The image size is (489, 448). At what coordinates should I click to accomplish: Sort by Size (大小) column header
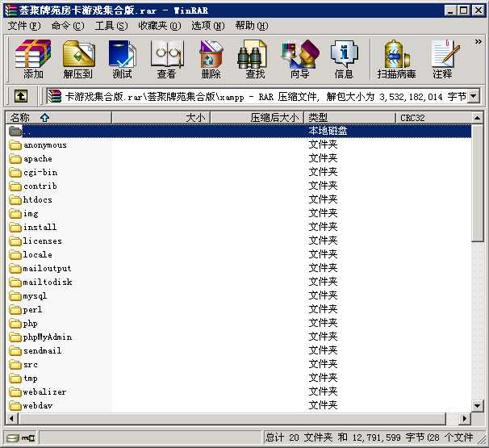point(161,118)
